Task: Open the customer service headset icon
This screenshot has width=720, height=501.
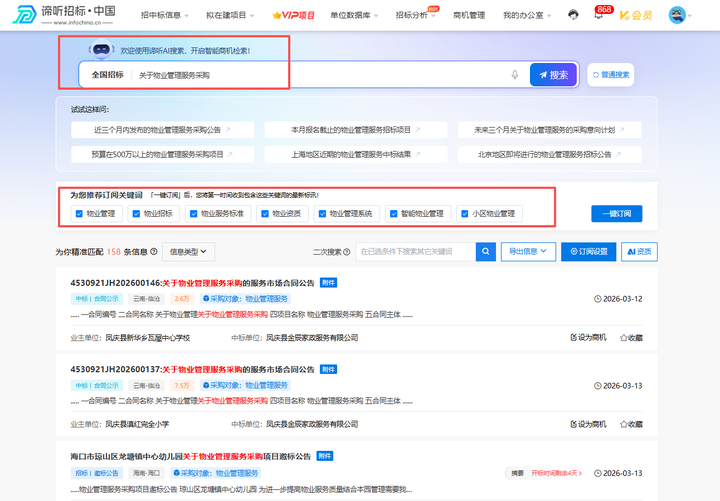Action: [x=573, y=15]
